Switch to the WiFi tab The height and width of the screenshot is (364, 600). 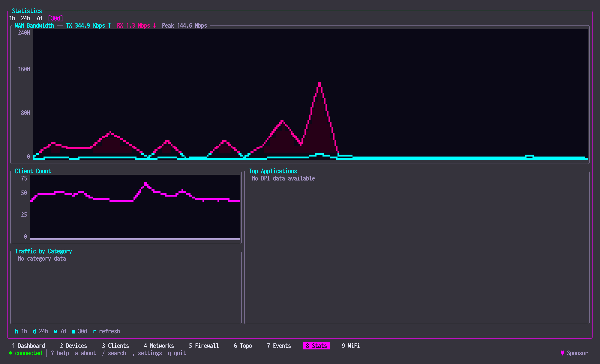[x=351, y=346]
